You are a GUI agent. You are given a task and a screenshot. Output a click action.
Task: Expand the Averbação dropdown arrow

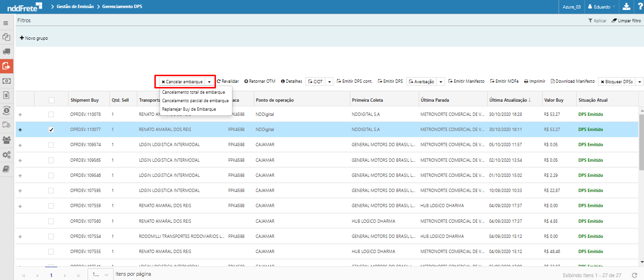pyautogui.click(x=441, y=82)
